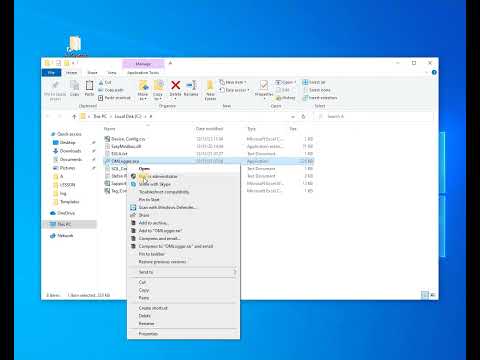Click History in the ribbon

click(x=286, y=98)
